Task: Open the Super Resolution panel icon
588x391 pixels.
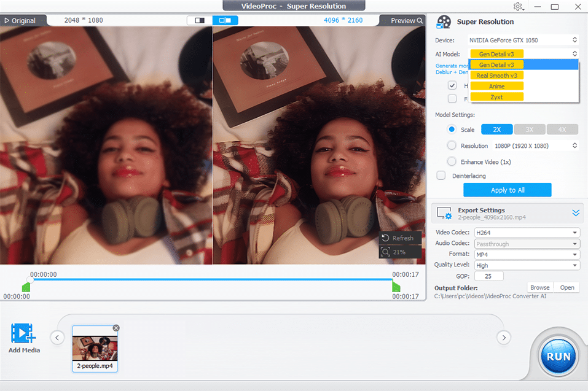Action: coord(444,21)
